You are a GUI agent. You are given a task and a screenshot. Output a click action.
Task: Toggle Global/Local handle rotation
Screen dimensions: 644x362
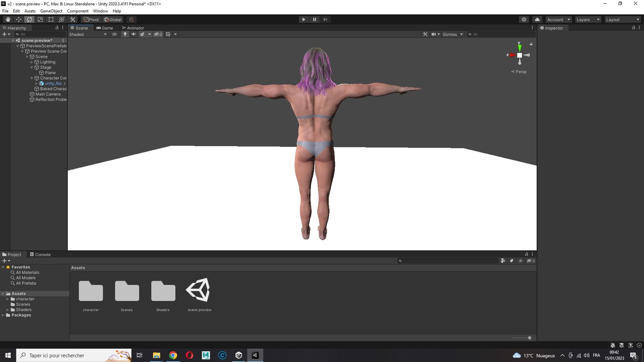[113, 20]
